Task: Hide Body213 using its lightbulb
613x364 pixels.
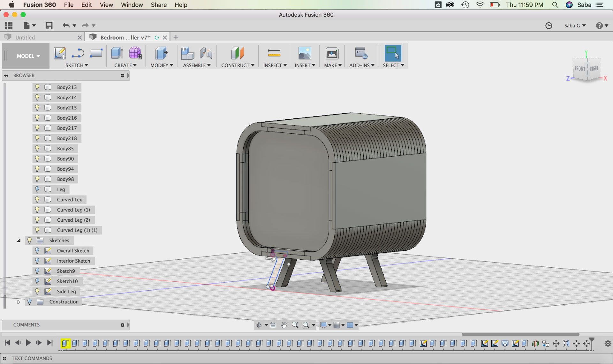Action: pyautogui.click(x=37, y=87)
